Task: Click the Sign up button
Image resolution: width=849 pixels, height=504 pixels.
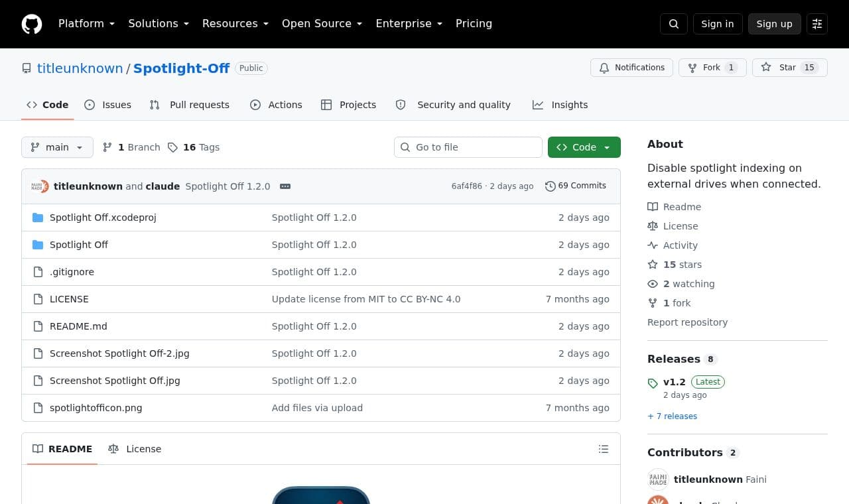Action: (775, 24)
